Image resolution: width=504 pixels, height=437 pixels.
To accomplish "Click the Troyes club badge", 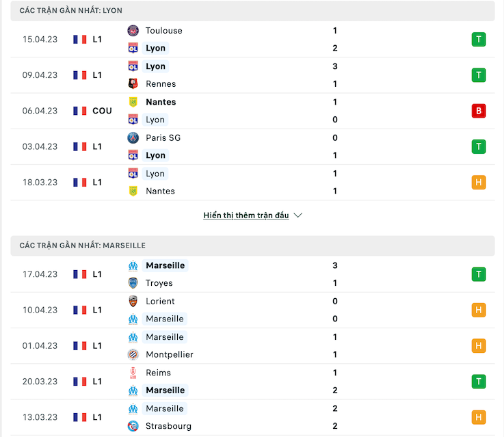I will pos(133,283).
